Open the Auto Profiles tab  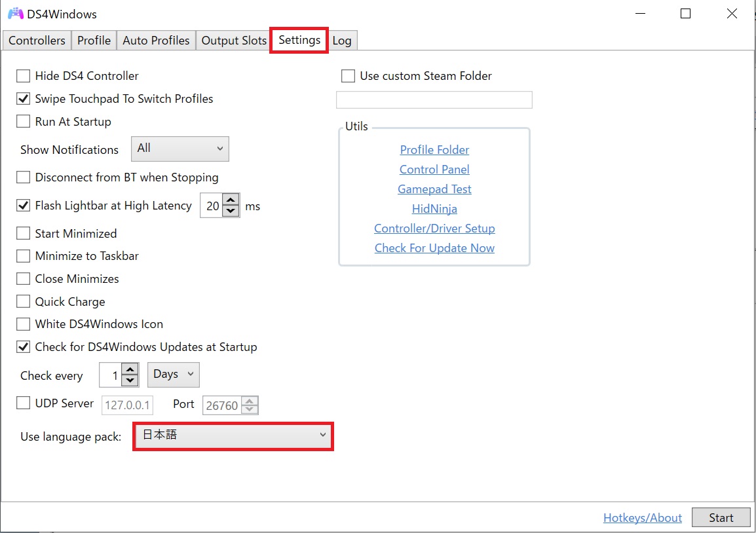click(156, 41)
